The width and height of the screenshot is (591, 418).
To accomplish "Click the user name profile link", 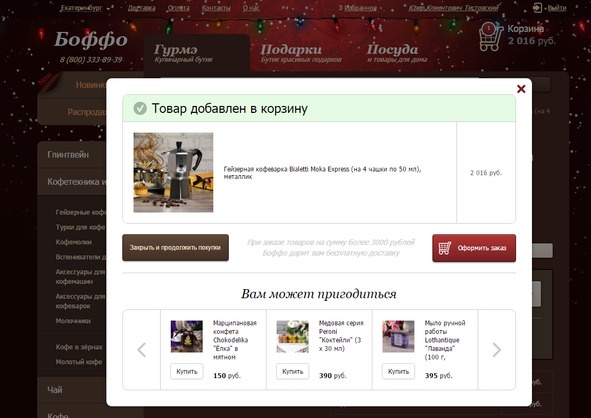I will pyautogui.click(x=453, y=8).
